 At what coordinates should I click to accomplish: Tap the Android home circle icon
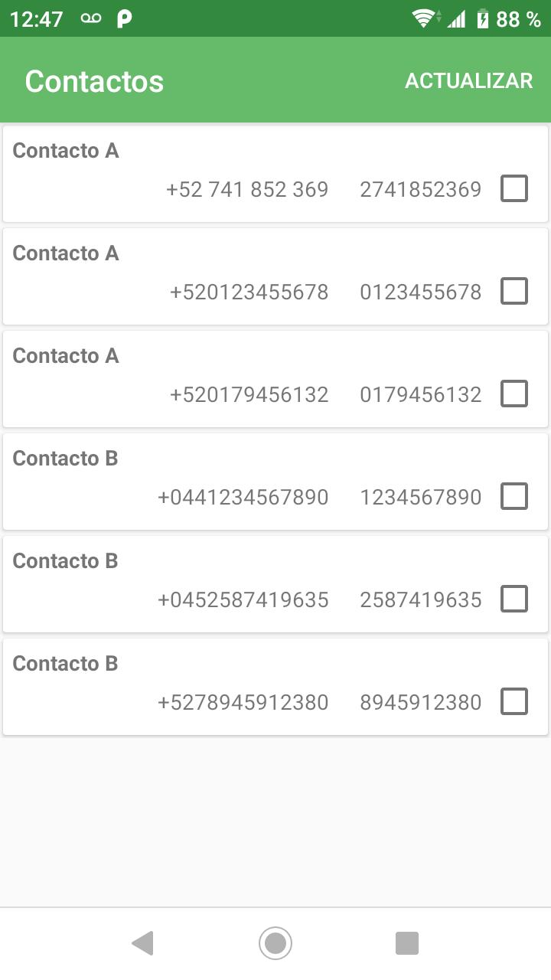pyautogui.click(x=275, y=943)
